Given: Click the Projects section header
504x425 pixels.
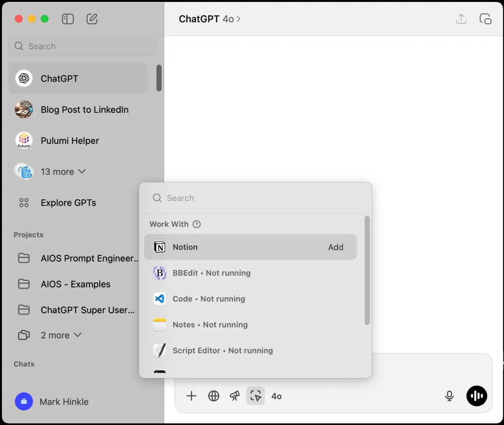Looking at the screenshot, I should [28, 235].
